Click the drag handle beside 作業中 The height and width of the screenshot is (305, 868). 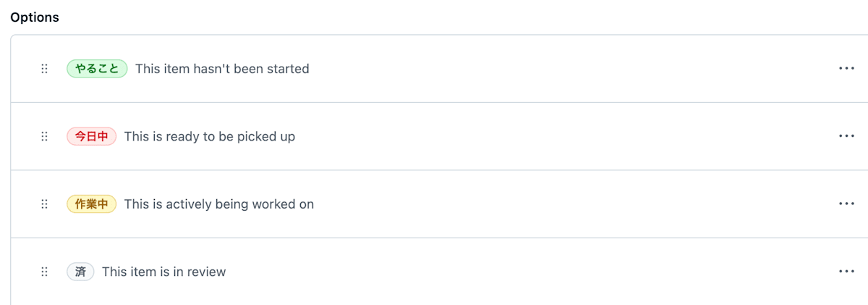tap(44, 204)
